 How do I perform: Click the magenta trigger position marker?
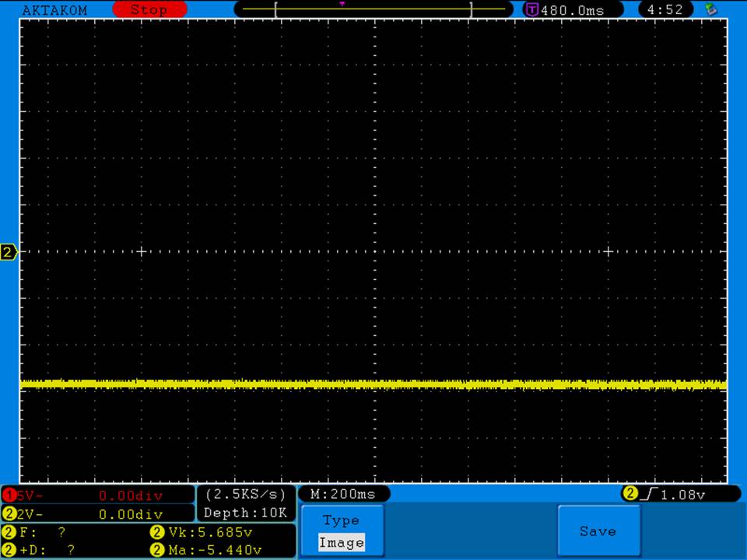pyautogui.click(x=342, y=4)
